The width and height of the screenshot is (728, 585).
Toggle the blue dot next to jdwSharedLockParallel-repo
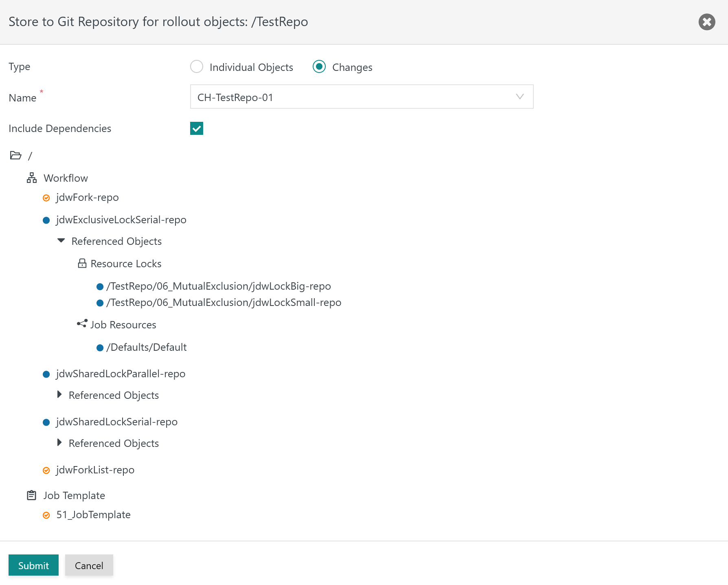point(46,374)
